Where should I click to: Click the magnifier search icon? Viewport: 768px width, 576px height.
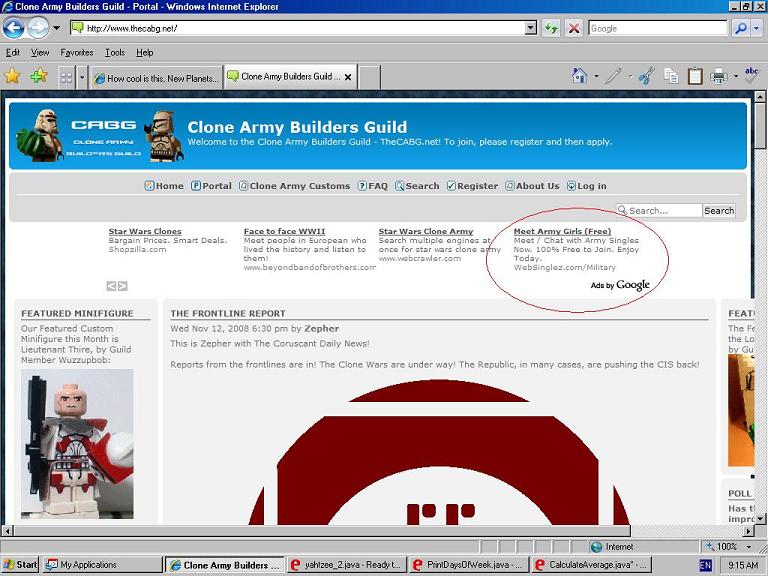point(741,28)
